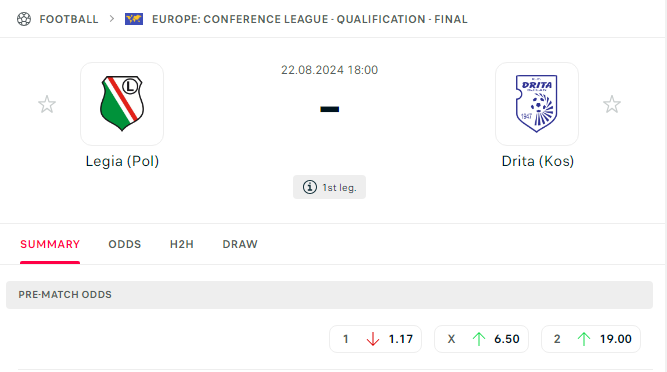Click the FOOTBALL breadcrumb link
The image size is (667, 372).
click(x=69, y=19)
